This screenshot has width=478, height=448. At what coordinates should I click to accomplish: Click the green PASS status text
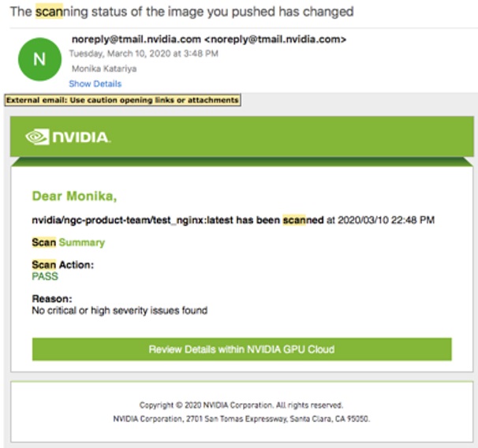45,277
